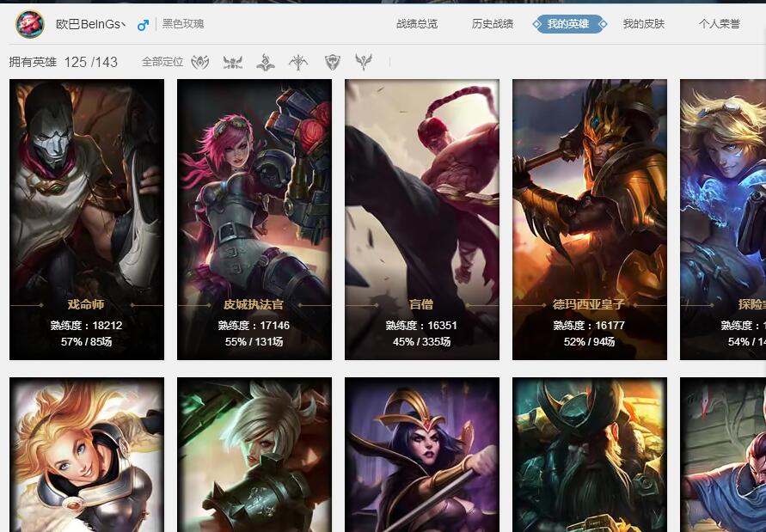Filter heroes by the horned fighter role icon
Viewport: 766px width, 532px height.
[233, 62]
